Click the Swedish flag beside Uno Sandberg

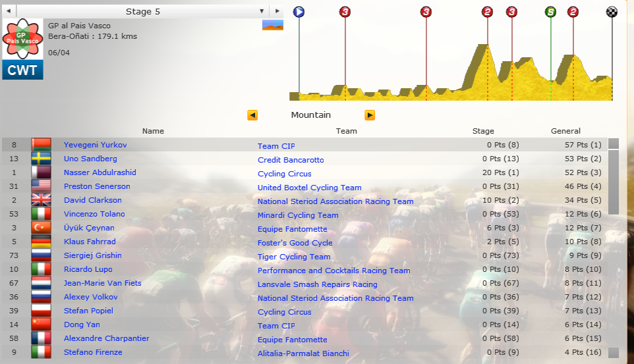click(x=42, y=159)
